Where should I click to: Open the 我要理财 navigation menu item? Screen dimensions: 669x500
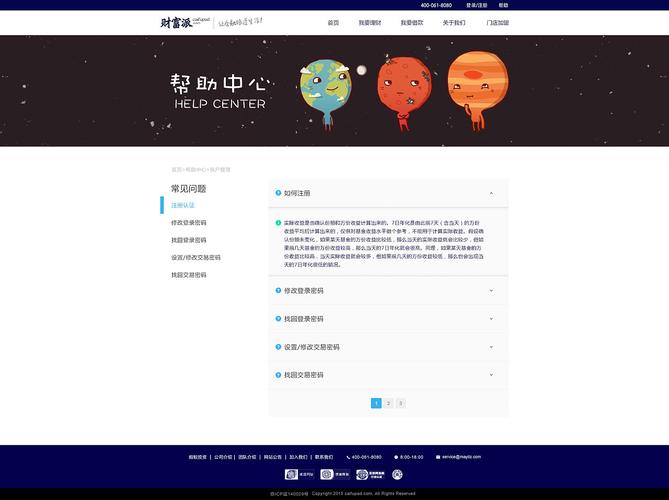(x=369, y=22)
